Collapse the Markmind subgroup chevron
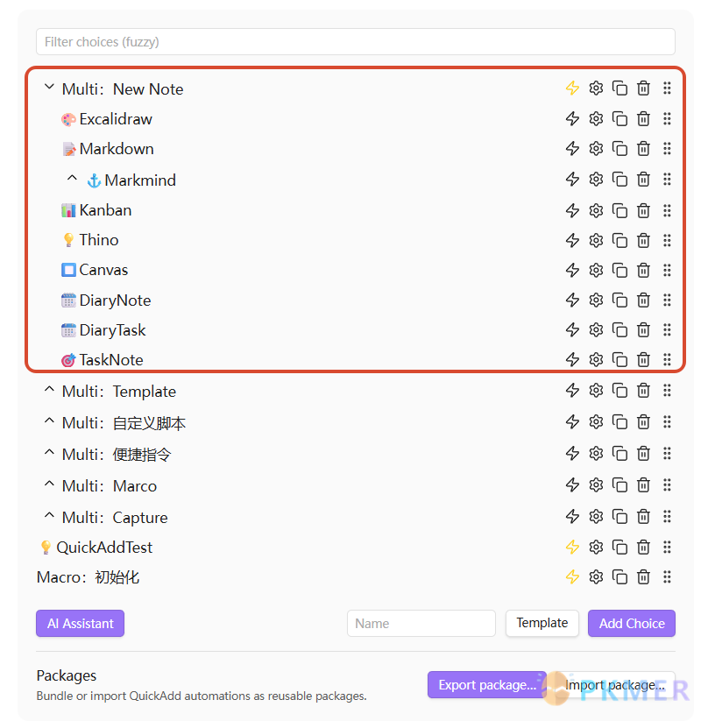Image resolution: width=708 pixels, height=728 pixels. click(x=72, y=179)
